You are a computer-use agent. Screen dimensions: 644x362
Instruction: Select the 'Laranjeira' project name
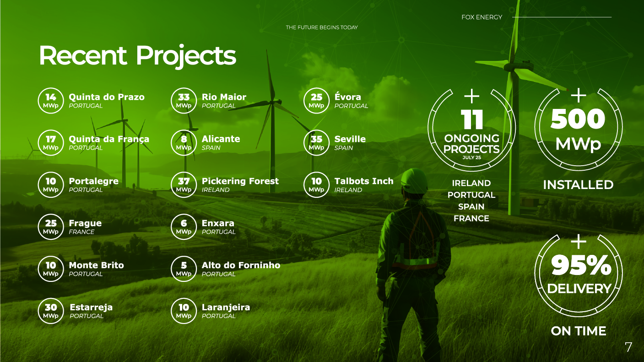click(x=226, y=308)
